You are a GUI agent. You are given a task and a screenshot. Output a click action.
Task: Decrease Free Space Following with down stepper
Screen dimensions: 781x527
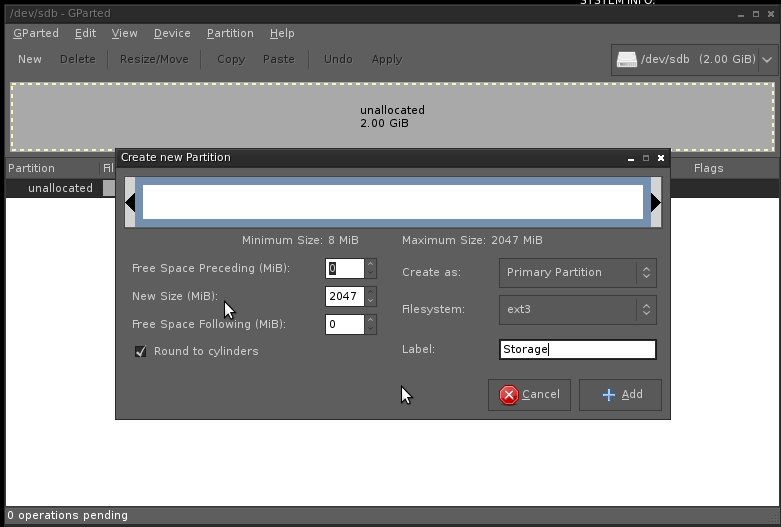370,329
